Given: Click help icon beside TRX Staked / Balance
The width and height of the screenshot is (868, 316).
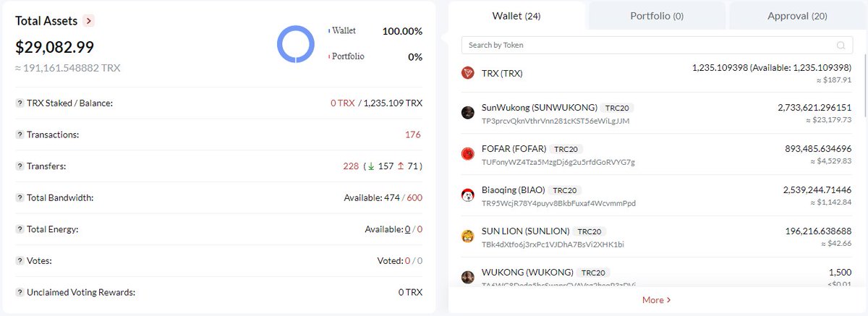Looking at the screenshot, I should (19, 103).
